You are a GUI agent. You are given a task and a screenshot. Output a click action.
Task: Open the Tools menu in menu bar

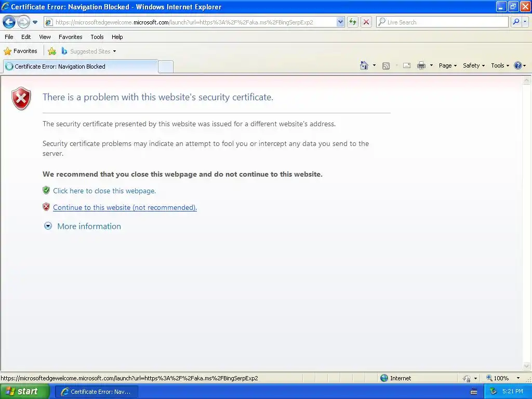[x=97, y=37]
